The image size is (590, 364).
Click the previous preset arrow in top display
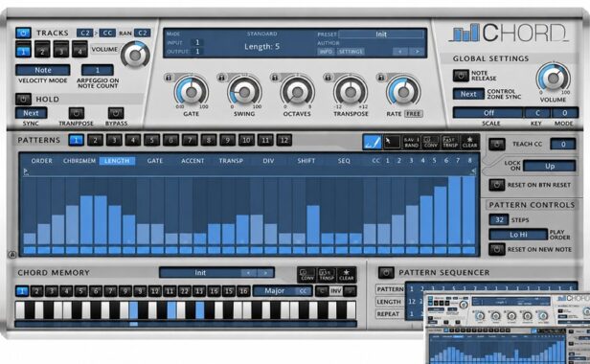(400, 51)
